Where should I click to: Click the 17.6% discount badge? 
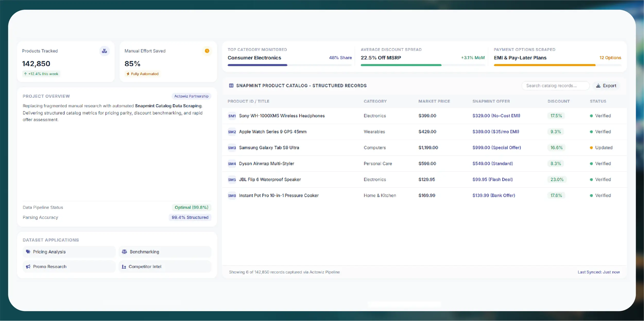click(556, 196)
